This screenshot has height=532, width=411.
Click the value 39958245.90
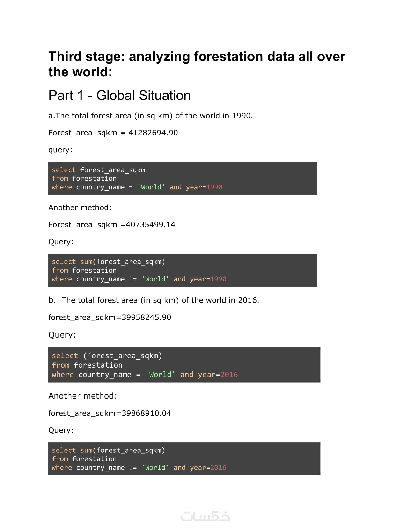click(x=146, y=318)
